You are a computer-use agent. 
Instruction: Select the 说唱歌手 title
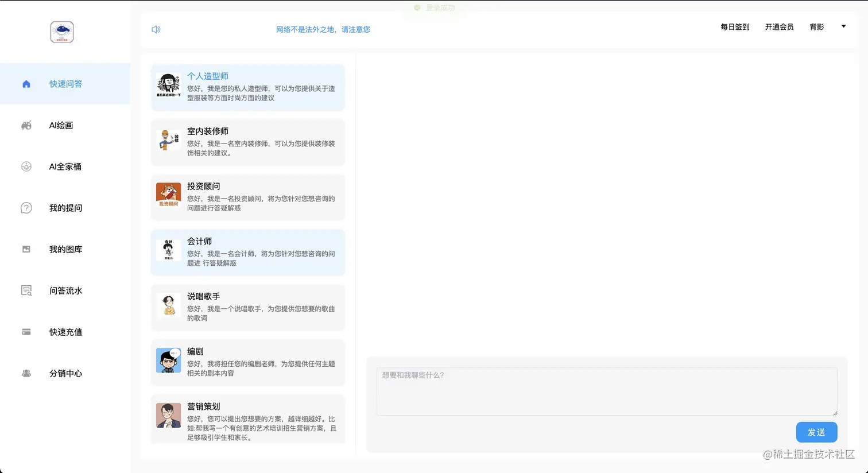[204, 296]
